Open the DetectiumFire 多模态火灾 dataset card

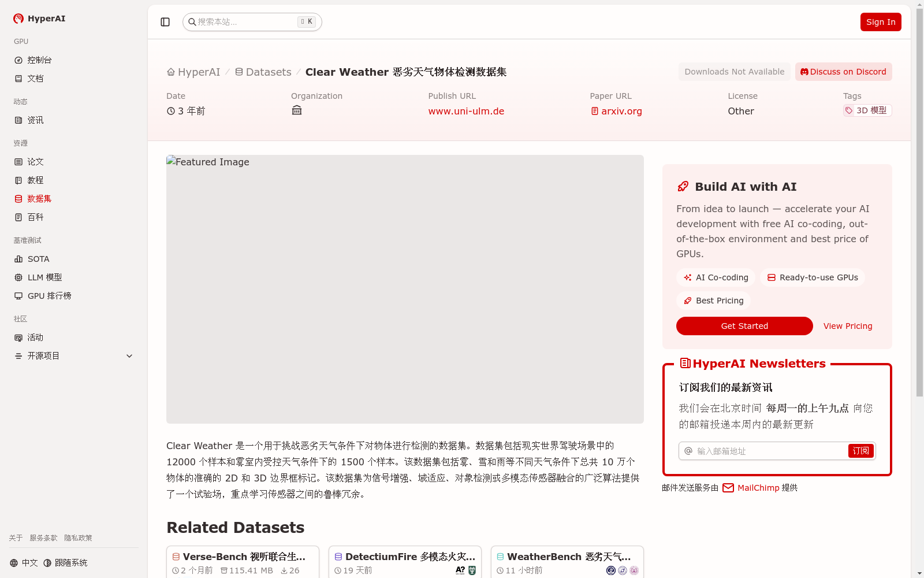(405, 562)
